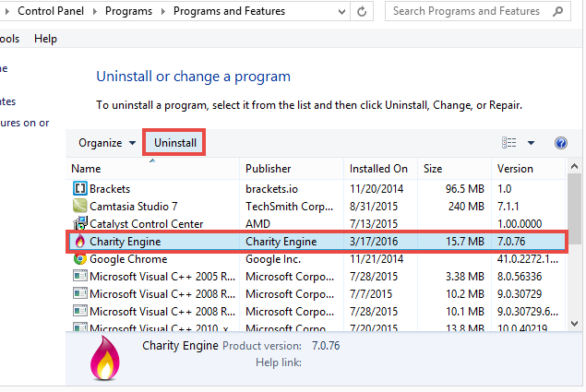Click the change view icon
The width and height of the screenshot is (586, 392).
508,143
